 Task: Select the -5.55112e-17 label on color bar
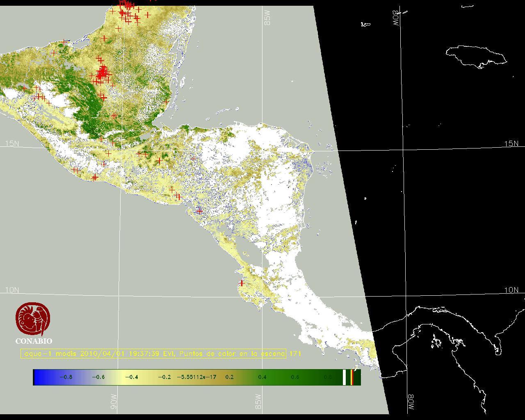point(196,377)
